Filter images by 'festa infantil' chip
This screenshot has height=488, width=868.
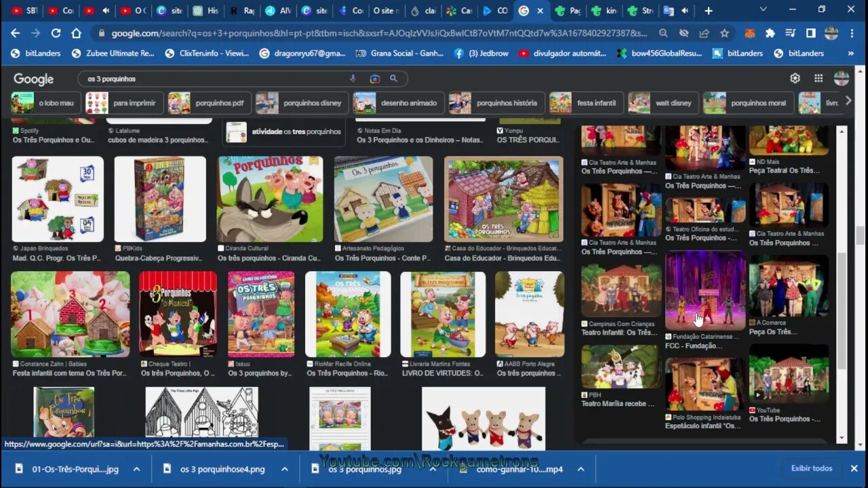point(587,103)
